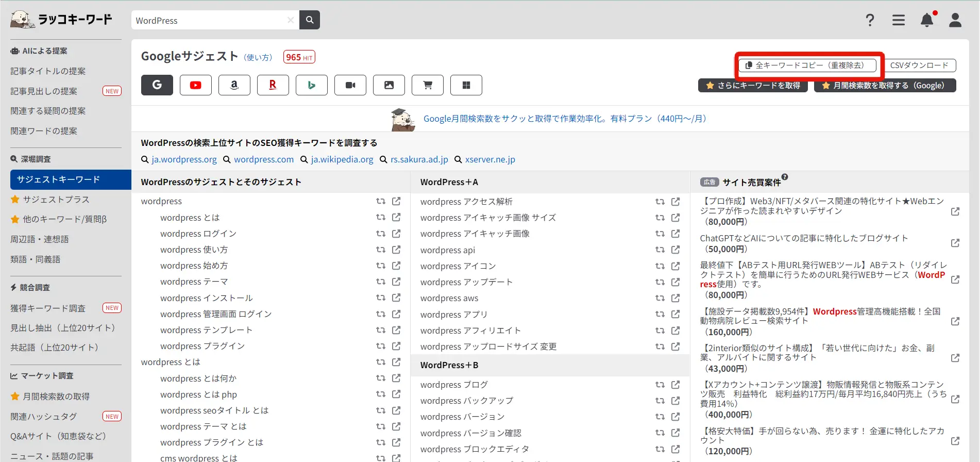Select the Google suggest source icon

point(157,85)
